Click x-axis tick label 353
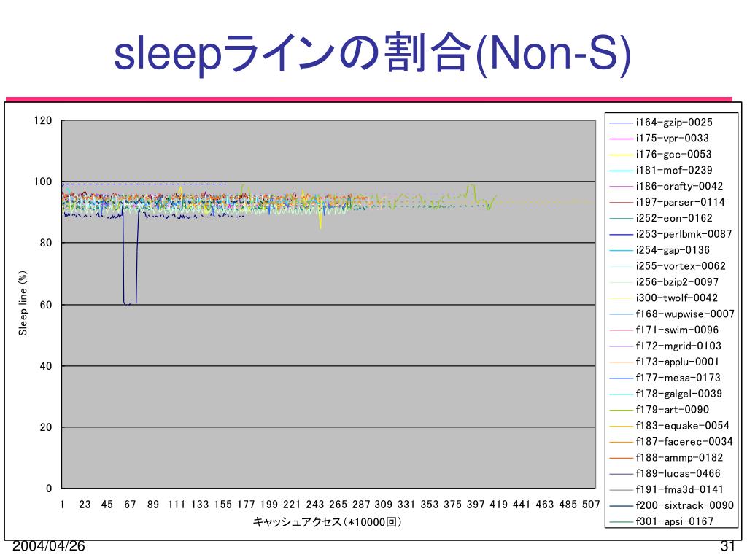747x560 pixels. click(429, 505)
